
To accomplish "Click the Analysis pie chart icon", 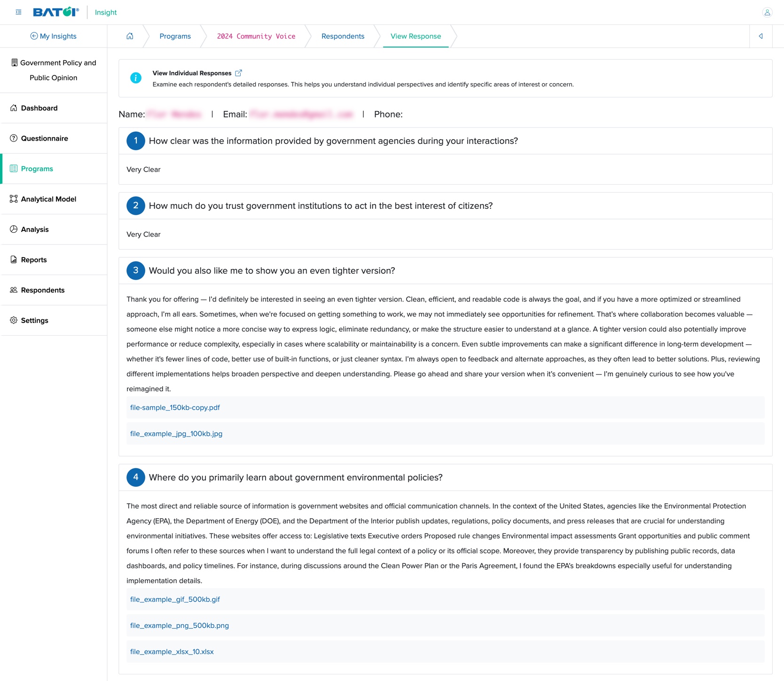I will (x=14, y=230).
